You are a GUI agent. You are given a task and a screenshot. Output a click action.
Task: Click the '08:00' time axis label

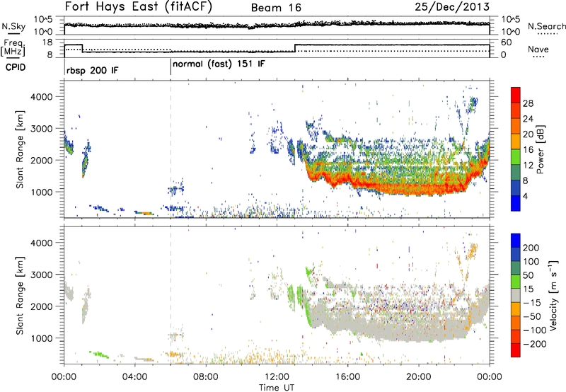pos(205,377)
